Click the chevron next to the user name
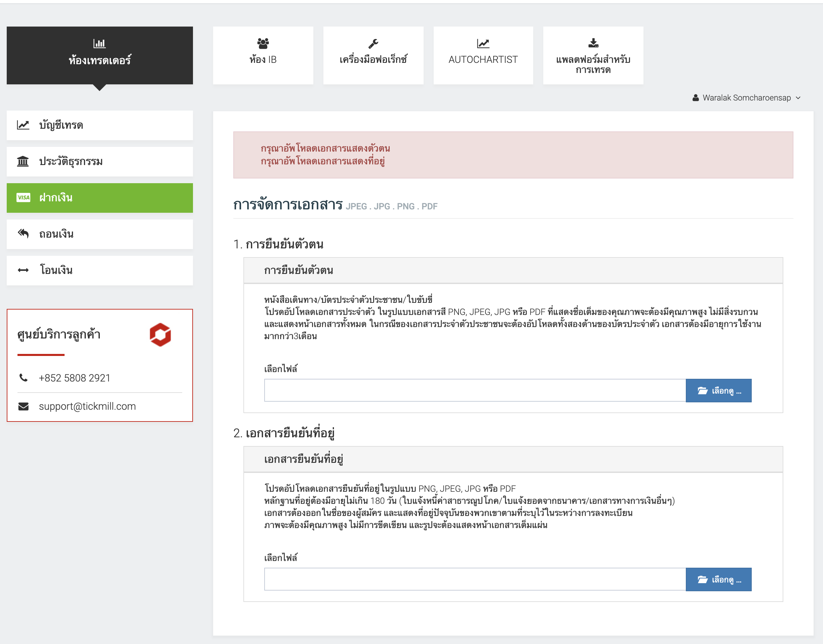823x644 pixels. pos(798,98)
